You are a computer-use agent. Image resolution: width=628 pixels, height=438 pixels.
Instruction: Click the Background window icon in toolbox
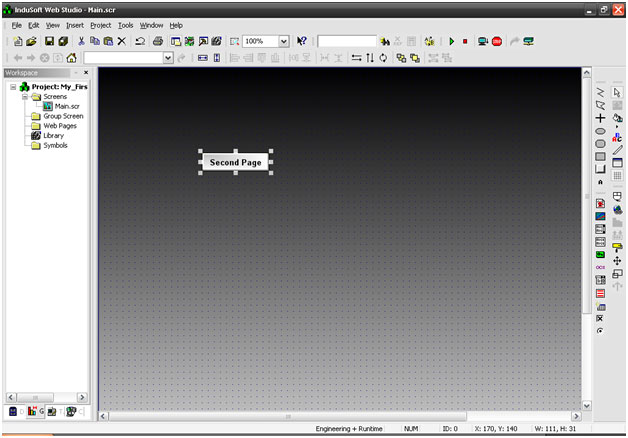(617, 163)
